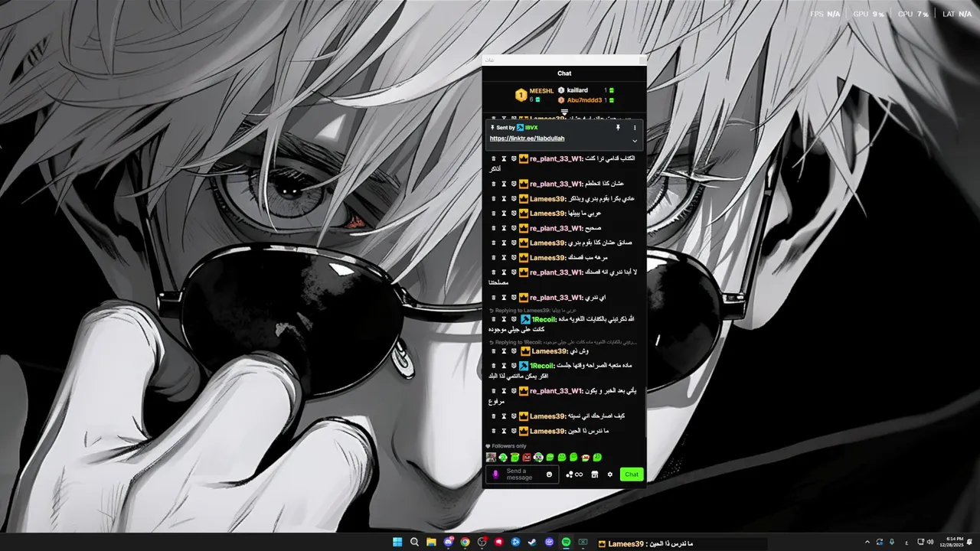Open the Windows Start menu
Viewport: 980px width, 551px height.
pos(397,542)
